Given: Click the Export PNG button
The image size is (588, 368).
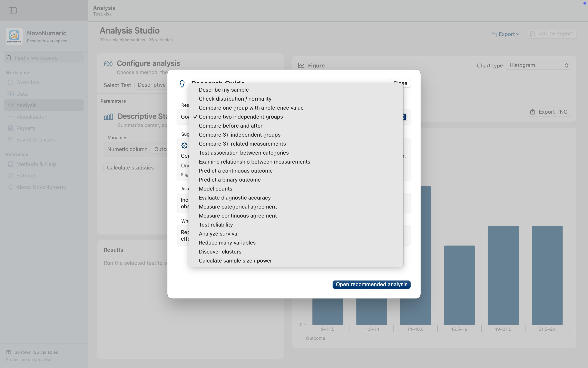Looking at the screenshot, I should (548, 112).
